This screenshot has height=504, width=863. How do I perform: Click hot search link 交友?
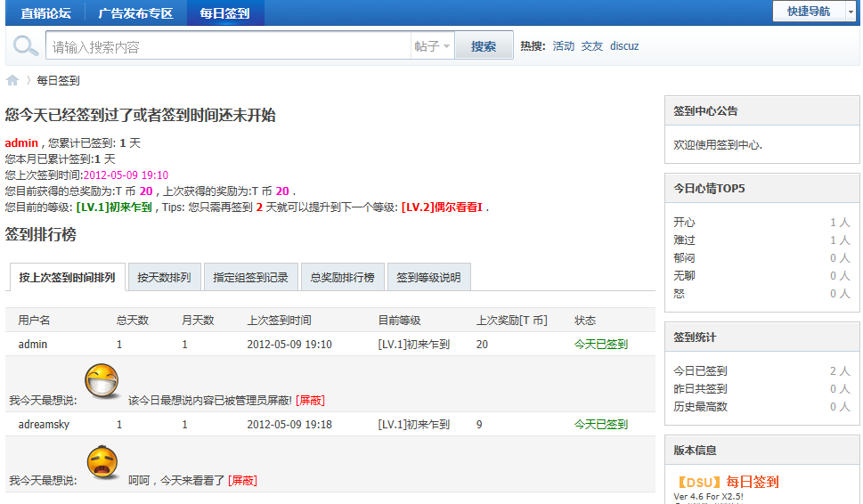click(x=591, y=46)
